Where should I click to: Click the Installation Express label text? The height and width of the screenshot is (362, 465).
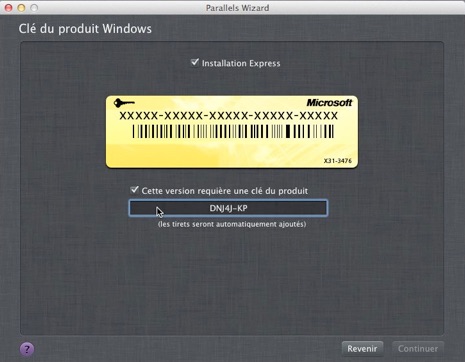pos(241,63)
